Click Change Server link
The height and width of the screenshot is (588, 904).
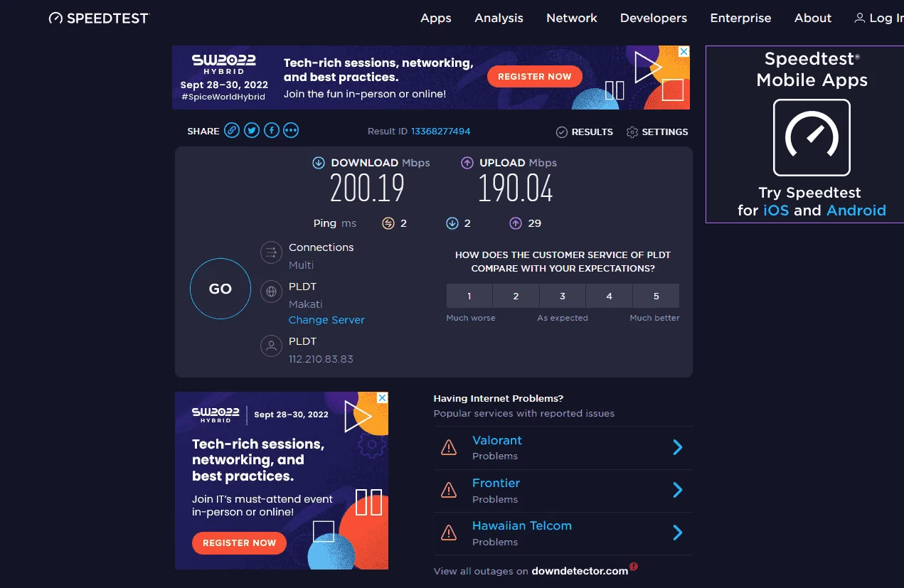point(326,320)
